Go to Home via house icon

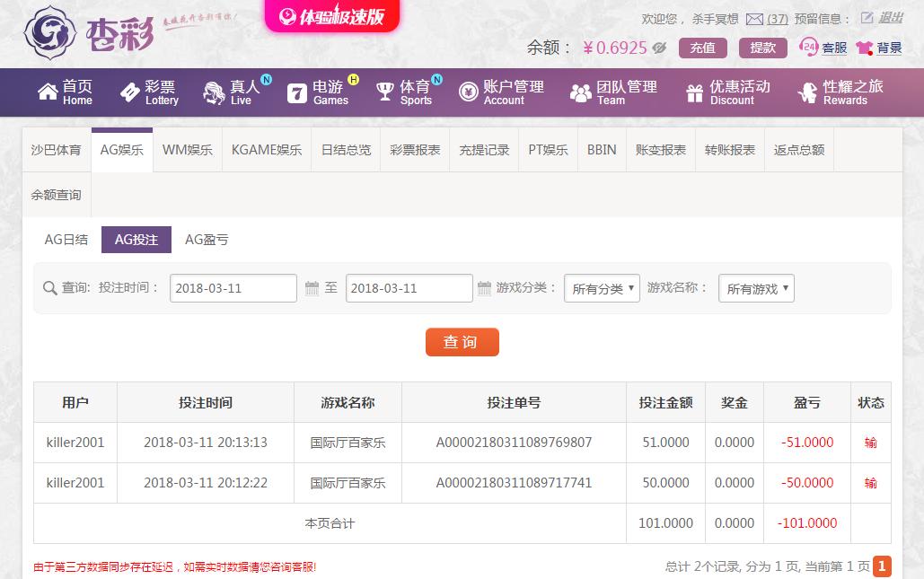[x=48, y=92]
